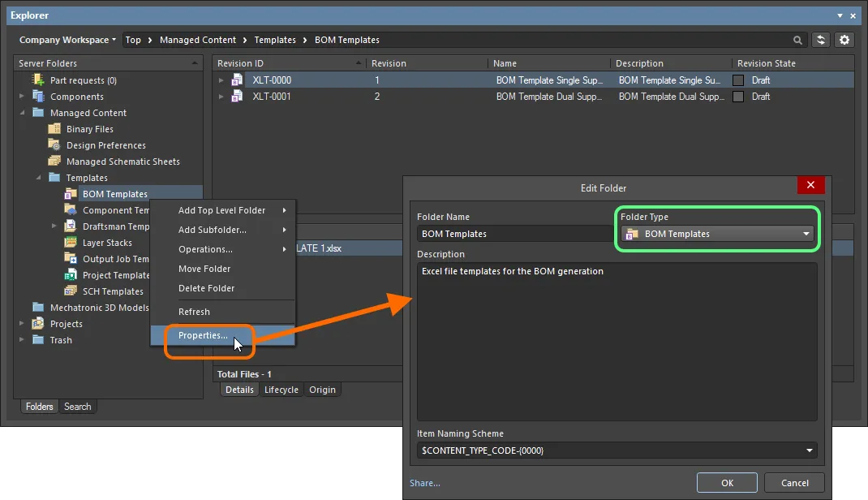This screenshot has width=868, height=500.
Task: Toggle Draft state box for XLT-0001
Action: click(738, 97)
